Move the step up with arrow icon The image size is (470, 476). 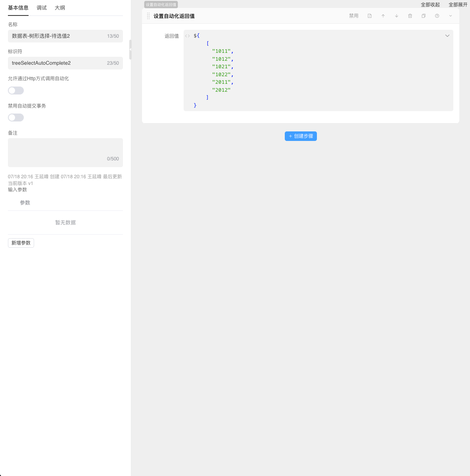[x=383, y=16]
